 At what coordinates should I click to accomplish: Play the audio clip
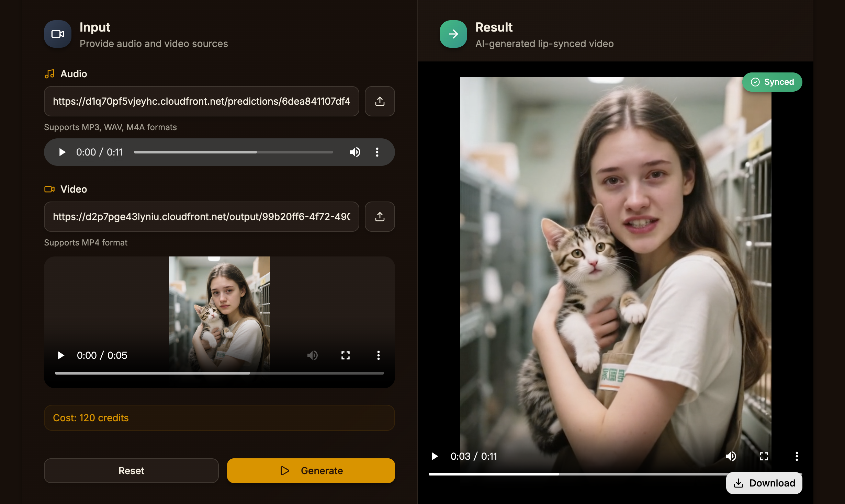pos(62,152)
